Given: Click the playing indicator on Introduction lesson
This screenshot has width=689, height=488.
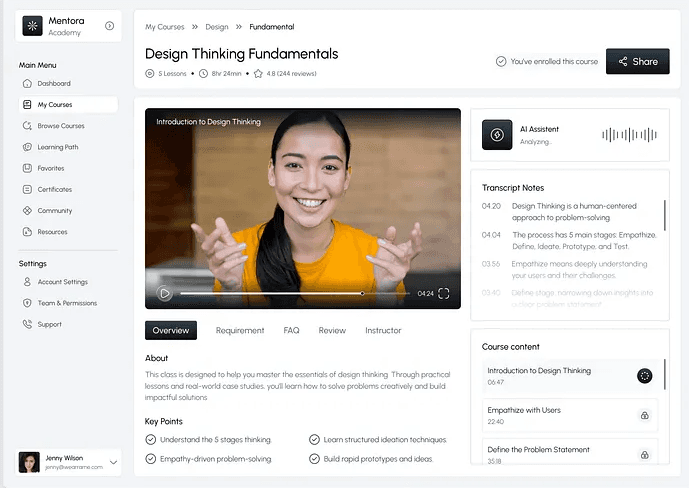Looking at the screenshot, I should pos(645,376).
